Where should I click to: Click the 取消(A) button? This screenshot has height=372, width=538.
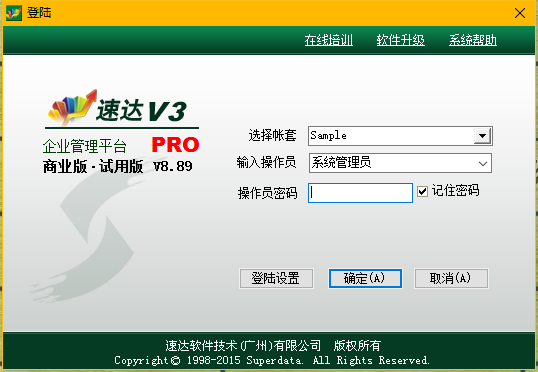451,278
